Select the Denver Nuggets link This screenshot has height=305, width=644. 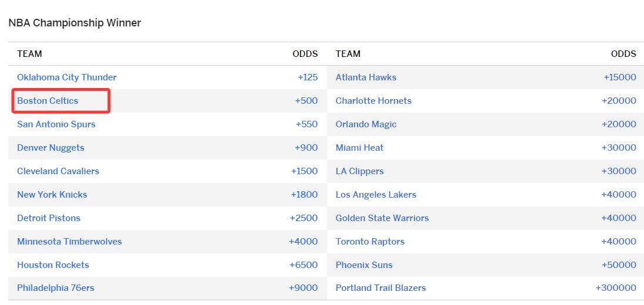(50, 148)
